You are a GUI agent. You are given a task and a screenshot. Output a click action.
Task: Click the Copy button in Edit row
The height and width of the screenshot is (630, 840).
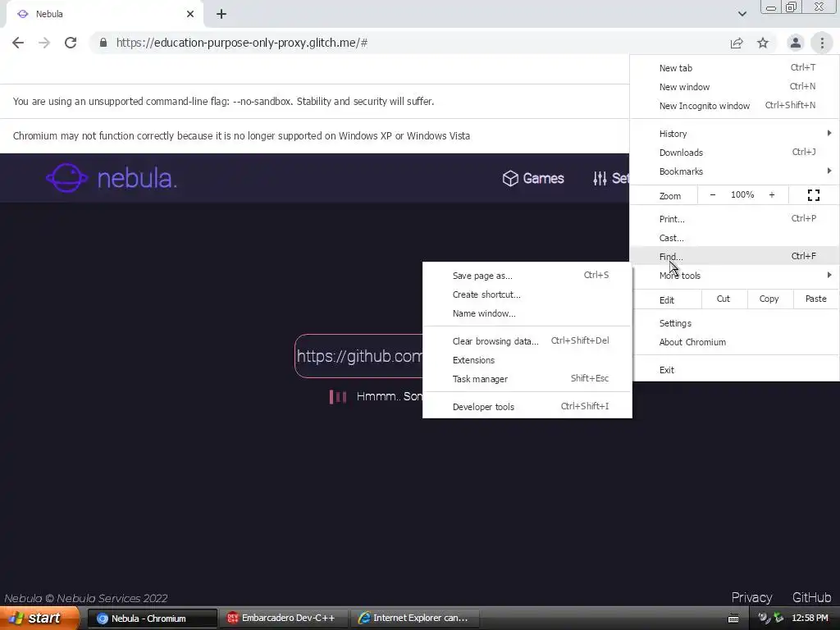point(769,299)
